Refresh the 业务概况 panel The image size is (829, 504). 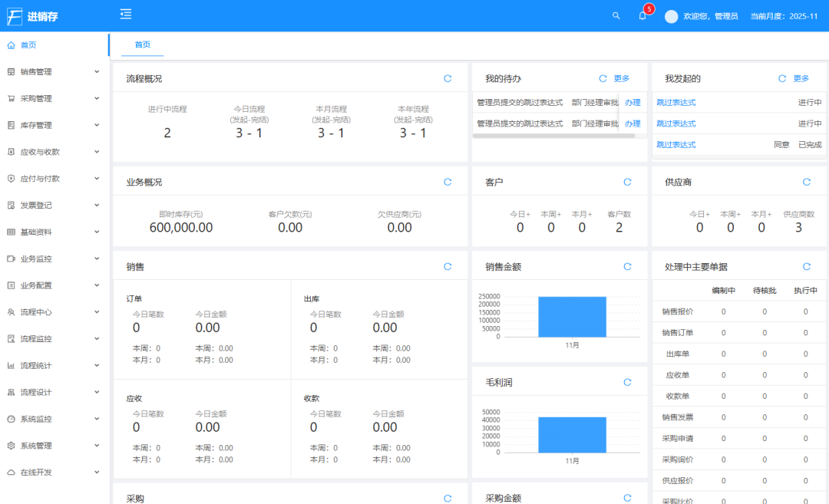click(448, 182)
